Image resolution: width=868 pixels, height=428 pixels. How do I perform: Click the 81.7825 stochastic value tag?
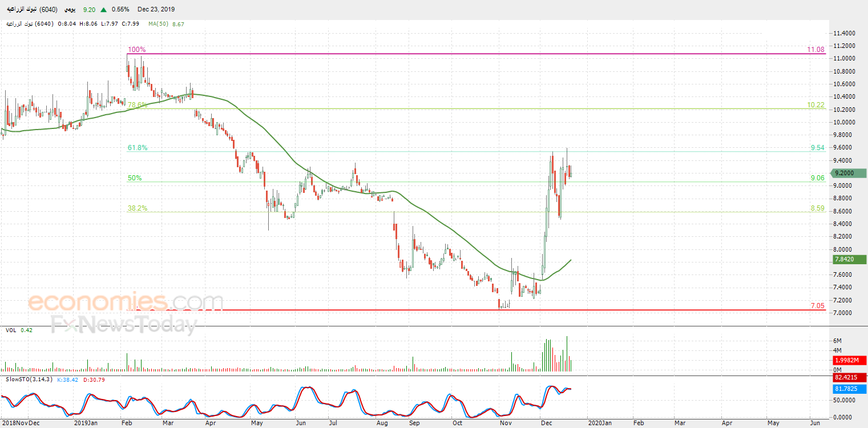pyautogui.click(x=850, y=388)
